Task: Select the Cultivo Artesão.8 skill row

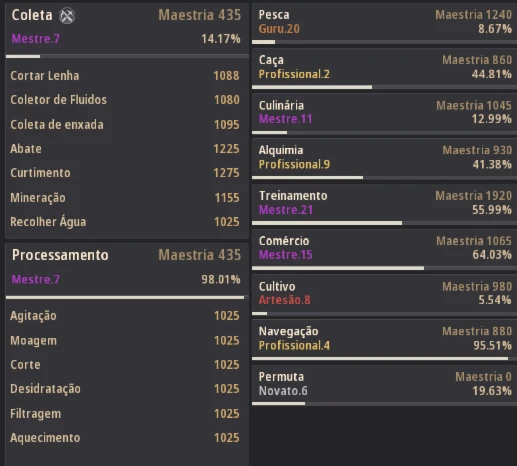Action: pos(384,295)
